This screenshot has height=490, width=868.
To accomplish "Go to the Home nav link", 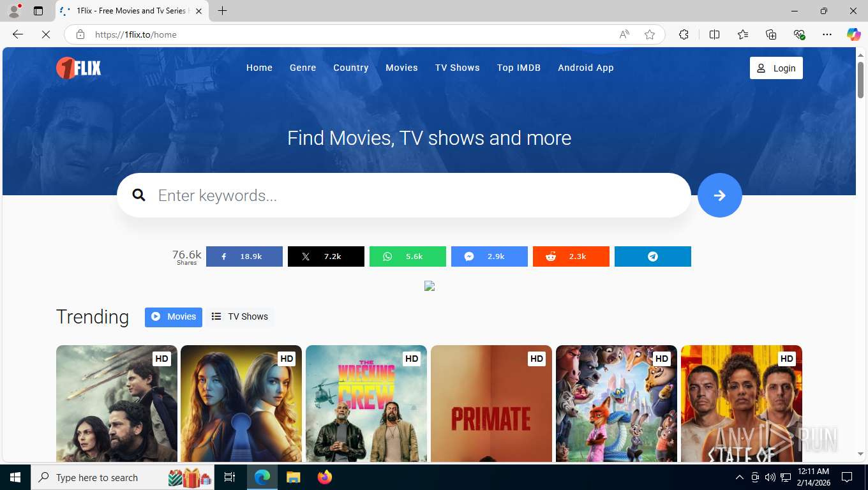I will click(259, 68).
